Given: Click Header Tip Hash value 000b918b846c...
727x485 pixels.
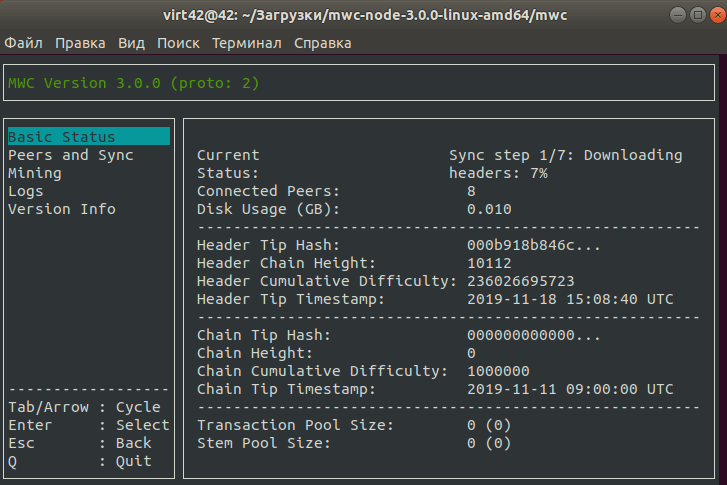Looking at the screenshot, I should [534, 245].
